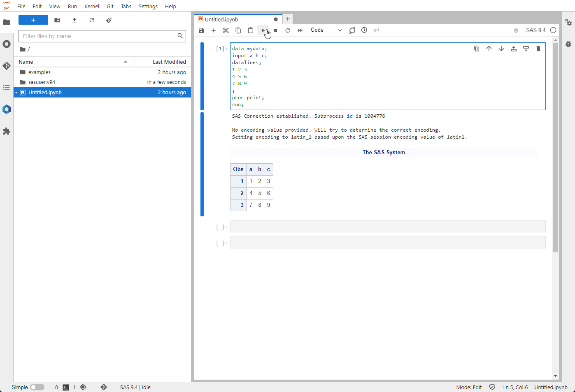Save the notebook

201,30
